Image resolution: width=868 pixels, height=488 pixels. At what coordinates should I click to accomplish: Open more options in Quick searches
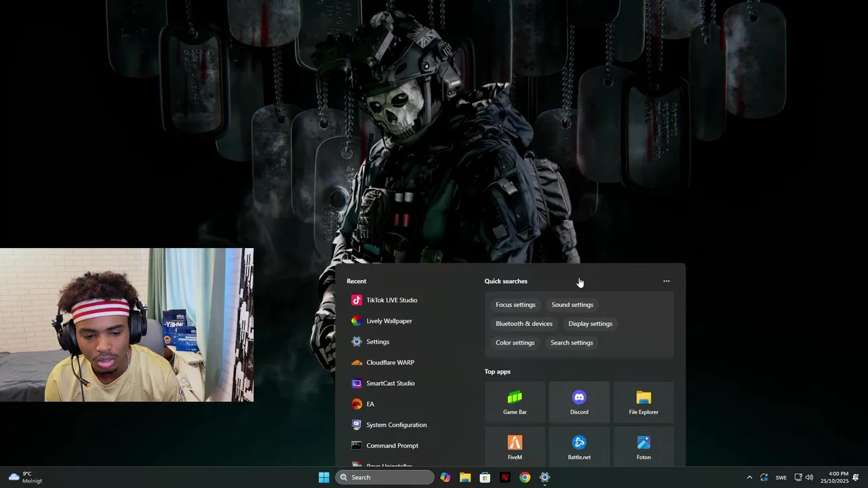click(666, 281)
